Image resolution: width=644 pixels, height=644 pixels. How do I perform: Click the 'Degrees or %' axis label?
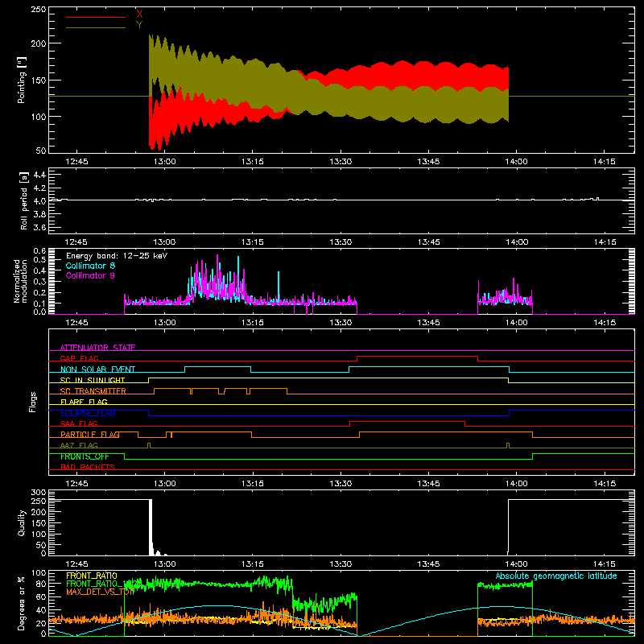tap(22, 603)
